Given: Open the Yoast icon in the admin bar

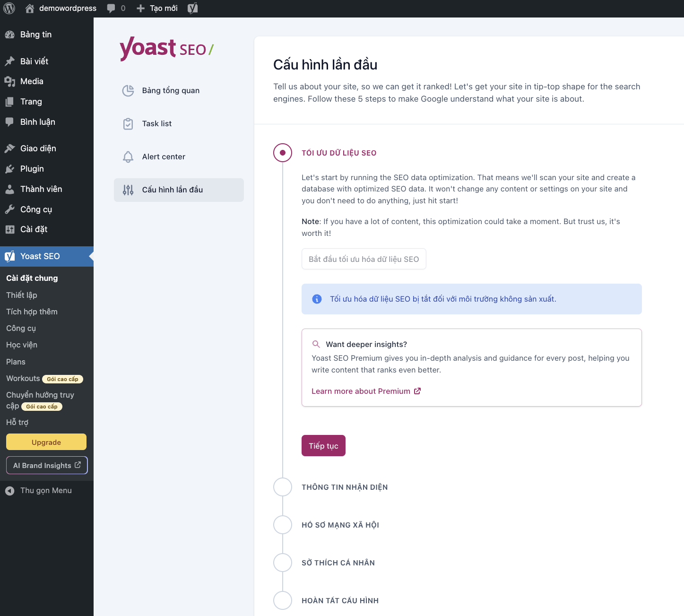Looking at the screenshot, I should pyautogui.click(x=192, y=8).
